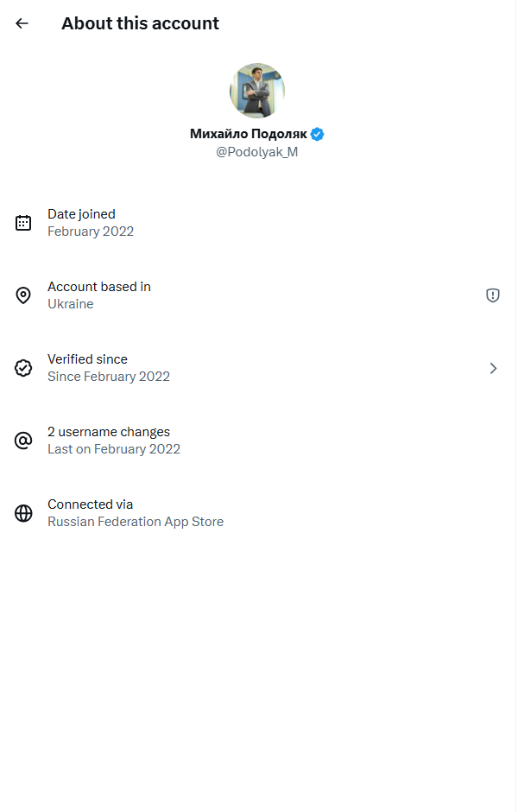Open the profile avatar photo

(257, 90)
